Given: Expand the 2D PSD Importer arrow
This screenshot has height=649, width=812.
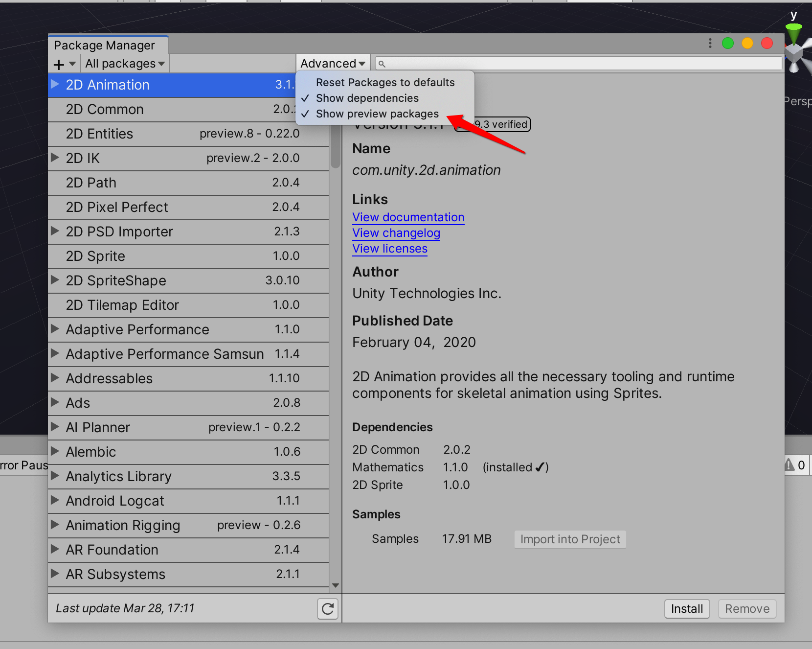Looking at the screenshot, I should tap(55, 231).
